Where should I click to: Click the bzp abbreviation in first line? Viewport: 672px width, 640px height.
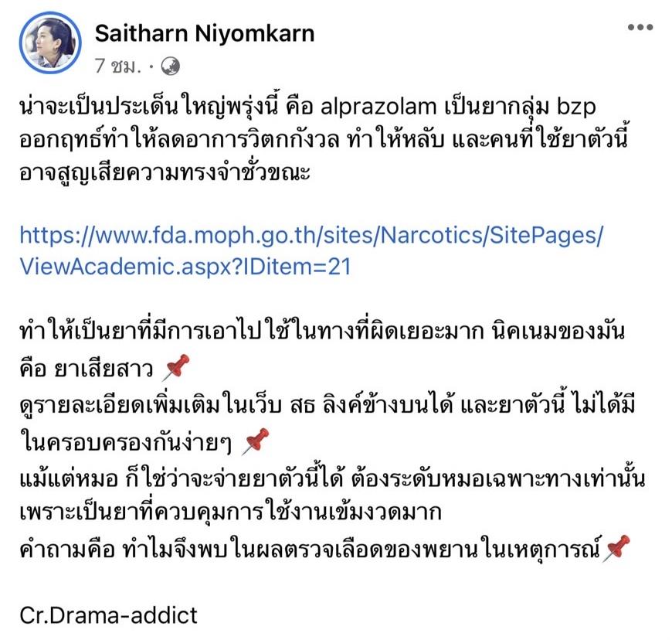[x=576, y=107]
